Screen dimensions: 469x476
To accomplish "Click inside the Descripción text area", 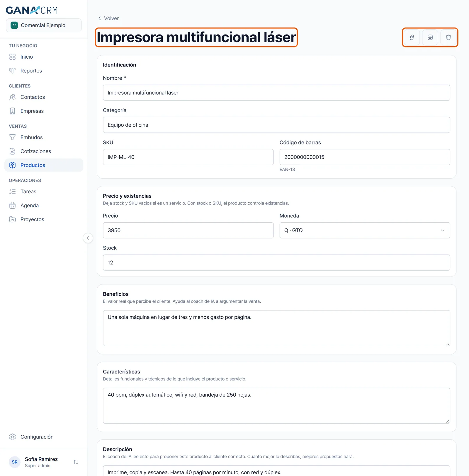I will 276,471.
